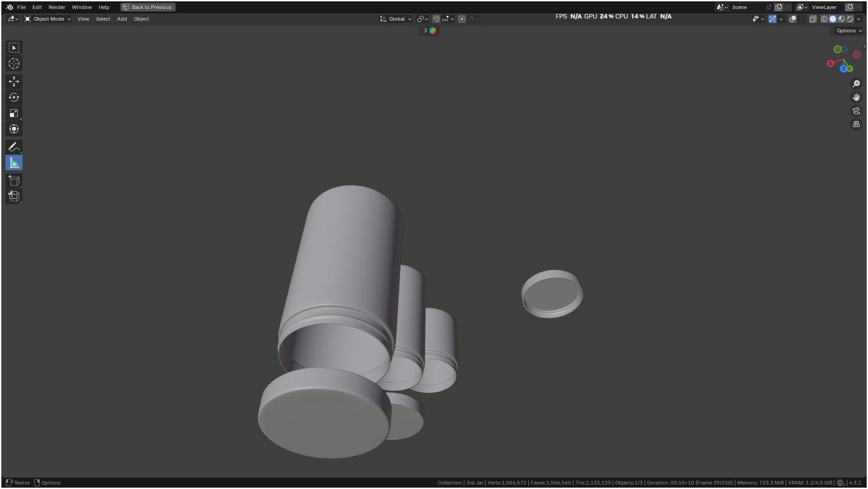Toggle viewport gizmos display button

pos(772,19)
